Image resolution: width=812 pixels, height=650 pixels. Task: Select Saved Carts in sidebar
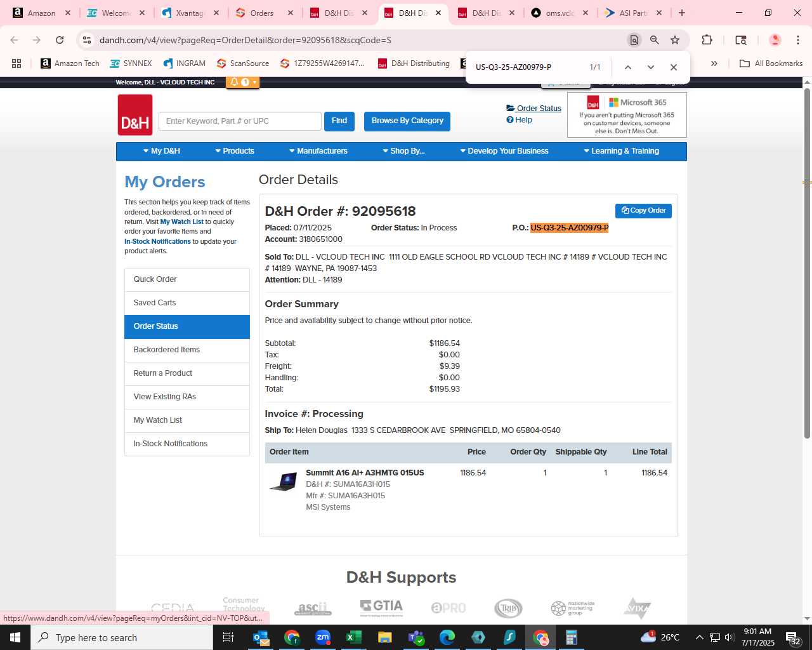(187, 303)
